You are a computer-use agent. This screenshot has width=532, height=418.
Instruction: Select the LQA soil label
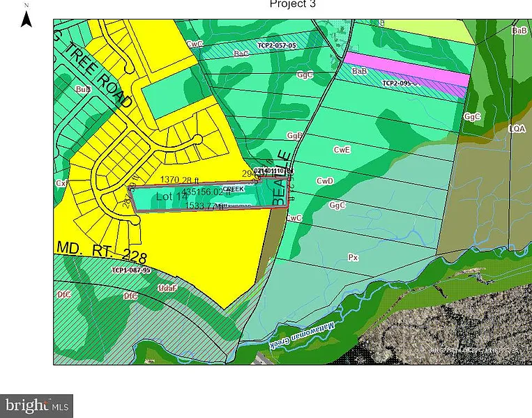517,129
